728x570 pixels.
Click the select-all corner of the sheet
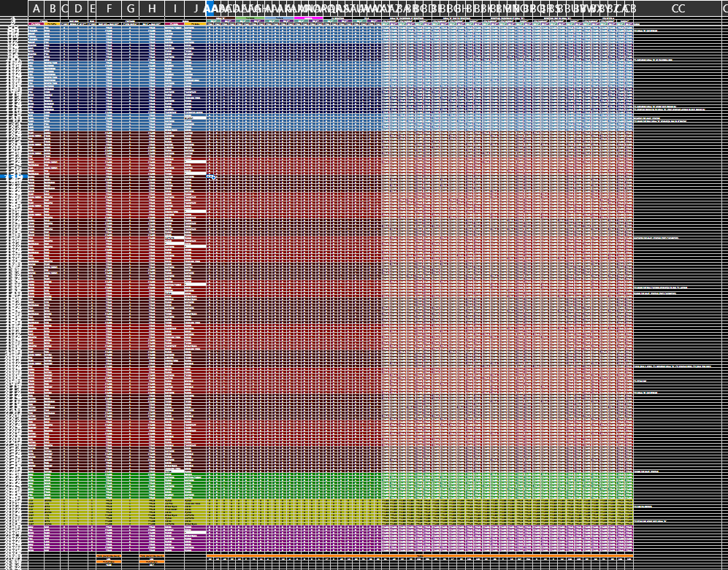pos(14,8)
